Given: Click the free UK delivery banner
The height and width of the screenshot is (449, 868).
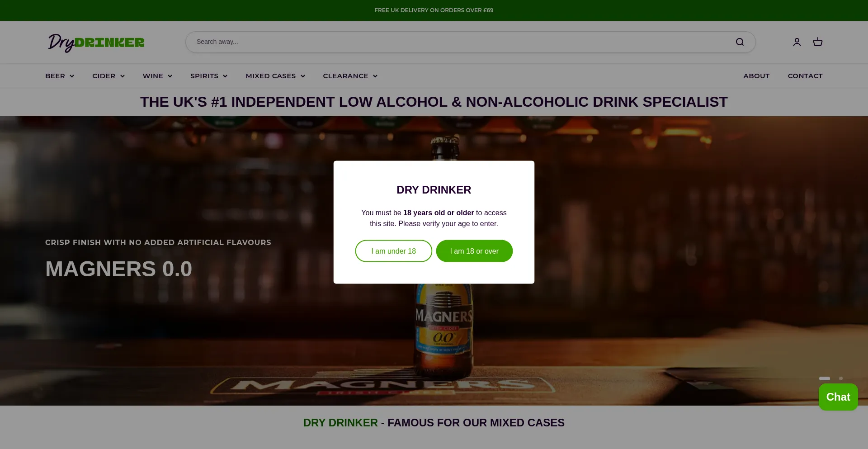Looking at the screenshot, I should click(434, 10).
